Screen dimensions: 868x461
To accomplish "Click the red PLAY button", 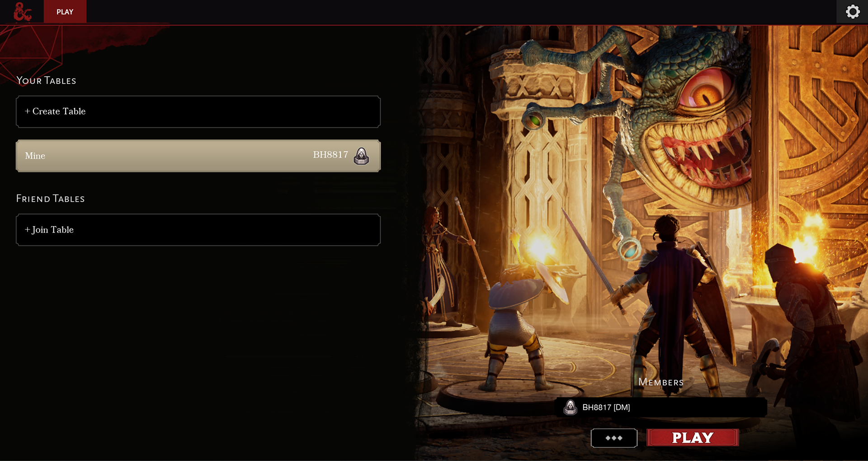I will (693, 438).
